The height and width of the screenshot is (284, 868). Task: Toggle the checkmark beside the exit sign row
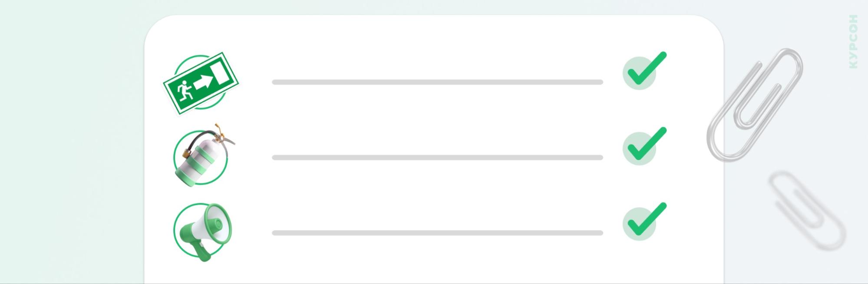644,70
